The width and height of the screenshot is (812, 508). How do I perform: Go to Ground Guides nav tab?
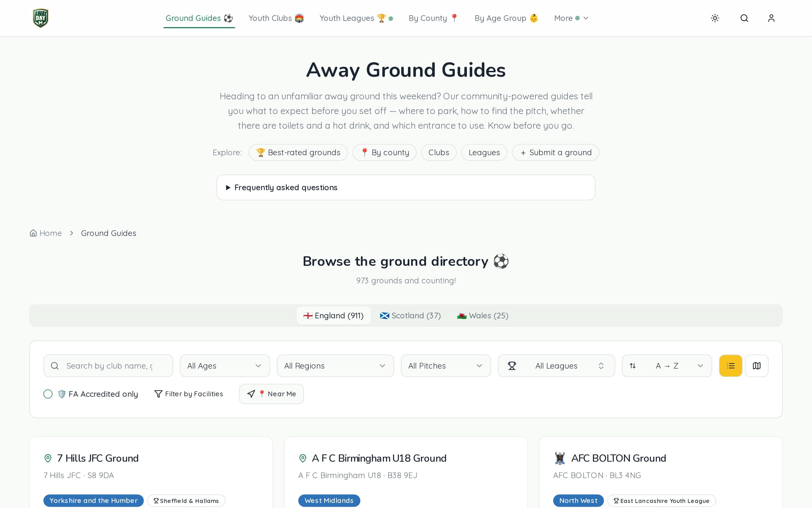tap(199, 18)
